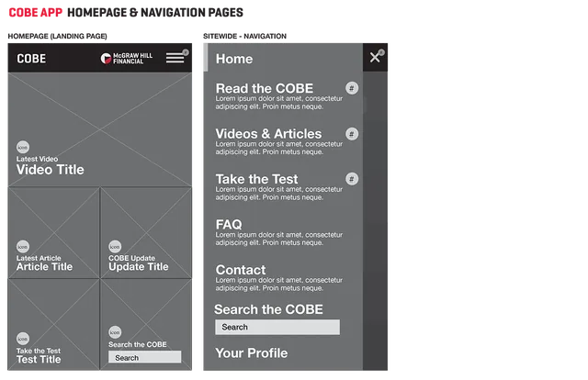Open the Test Title tile

point(53,325)
